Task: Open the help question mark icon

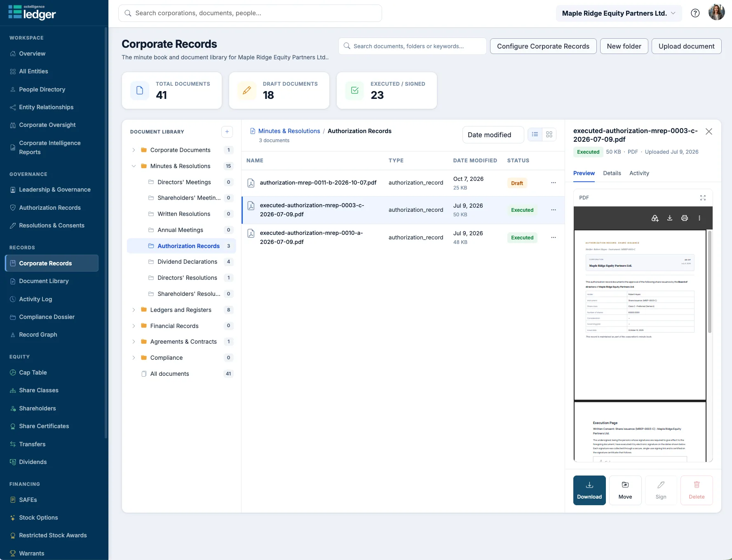Action: point(695,13)
